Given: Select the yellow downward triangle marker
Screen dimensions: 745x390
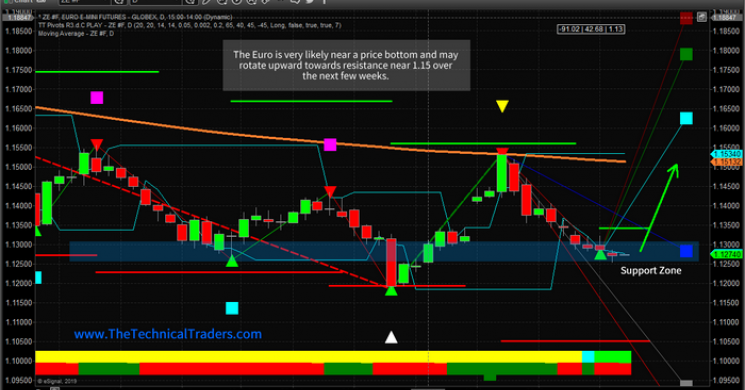Looking at the screenshot, I should click(x=502, y=106).
